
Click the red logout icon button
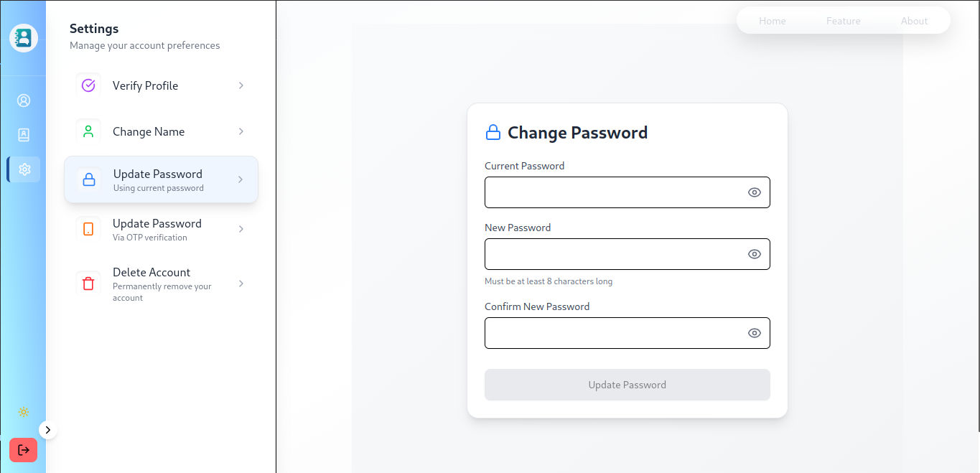pyautogui.click(x=23, y=450)
